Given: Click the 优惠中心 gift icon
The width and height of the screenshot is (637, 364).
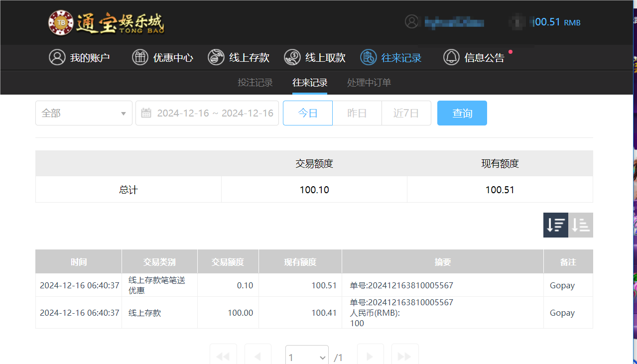Looking at the screenshot, I should (140, 57).
